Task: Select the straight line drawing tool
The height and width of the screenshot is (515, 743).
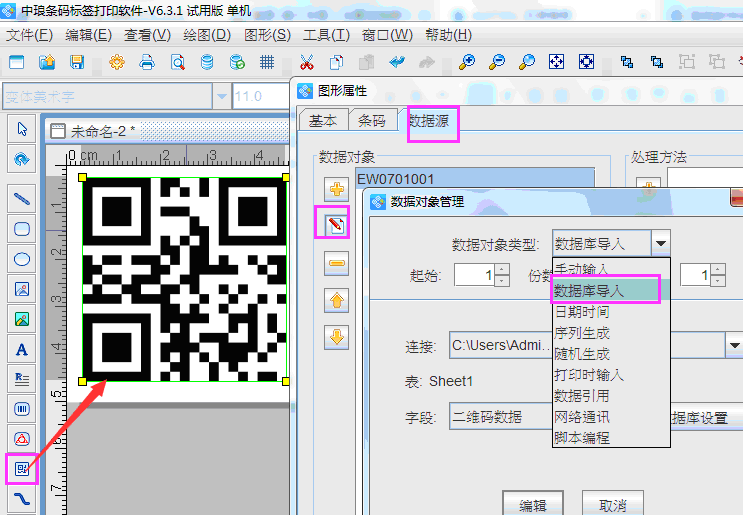Action: [x=21, y=198]
